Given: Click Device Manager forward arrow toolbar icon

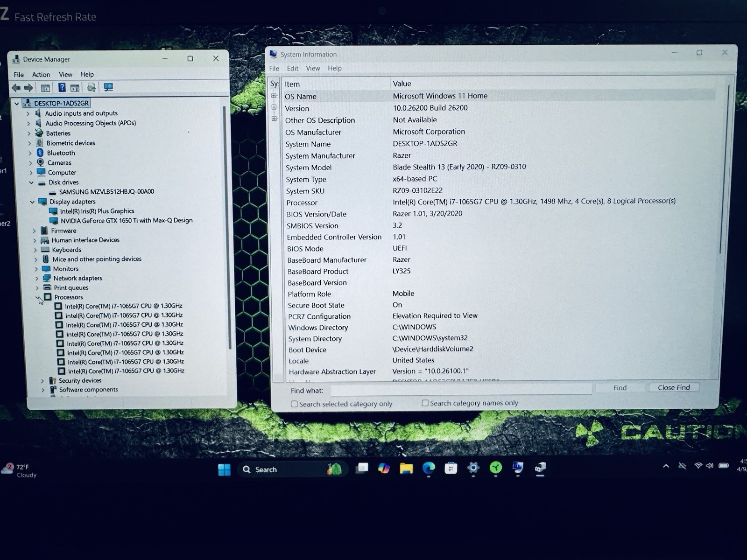Looking at the screenshot, I should point(28,87).
